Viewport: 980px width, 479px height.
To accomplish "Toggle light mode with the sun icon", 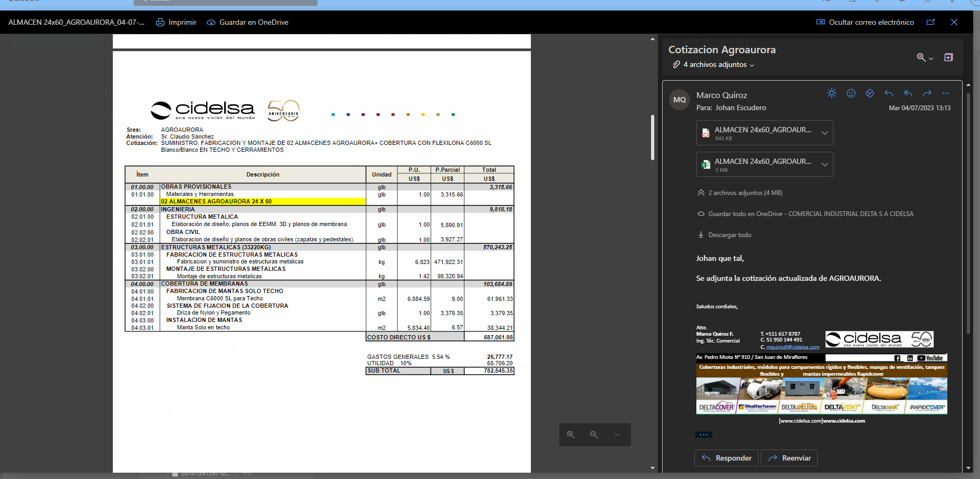I will (832, 93).
